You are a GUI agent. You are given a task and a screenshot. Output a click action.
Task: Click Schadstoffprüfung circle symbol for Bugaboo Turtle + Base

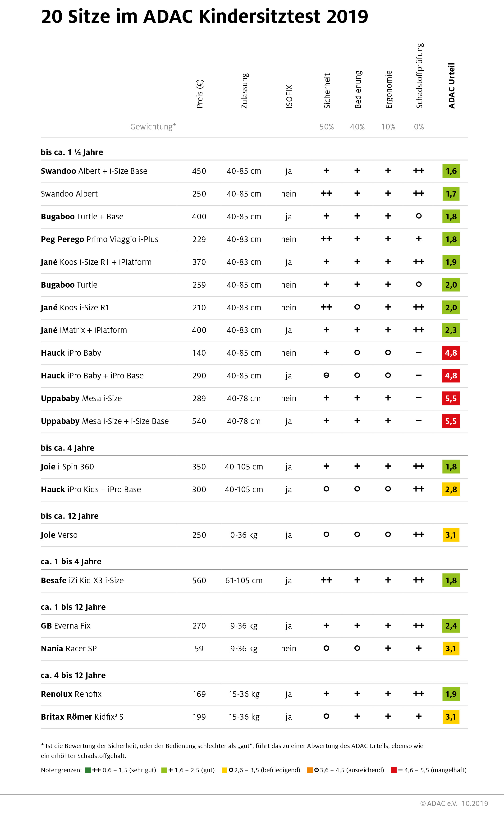tap(419, 216)
